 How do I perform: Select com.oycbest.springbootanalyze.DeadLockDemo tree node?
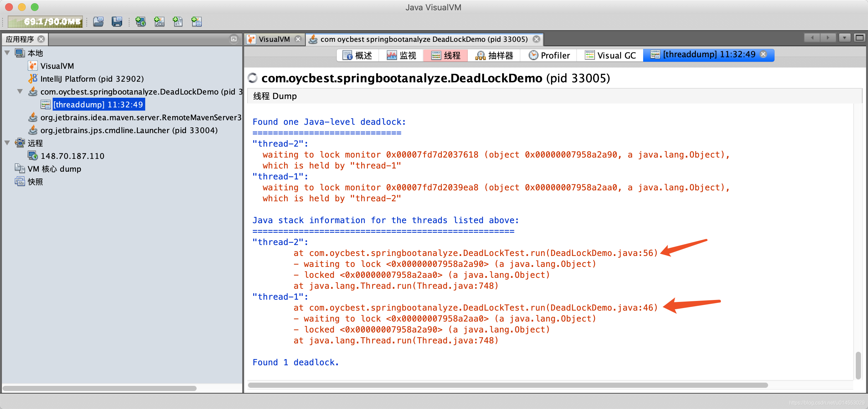coord(141,91)
